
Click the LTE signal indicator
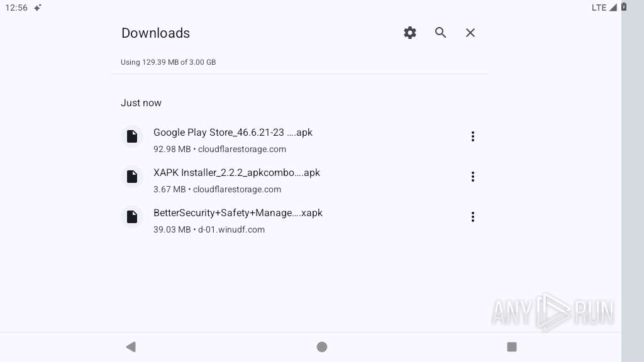604,8
